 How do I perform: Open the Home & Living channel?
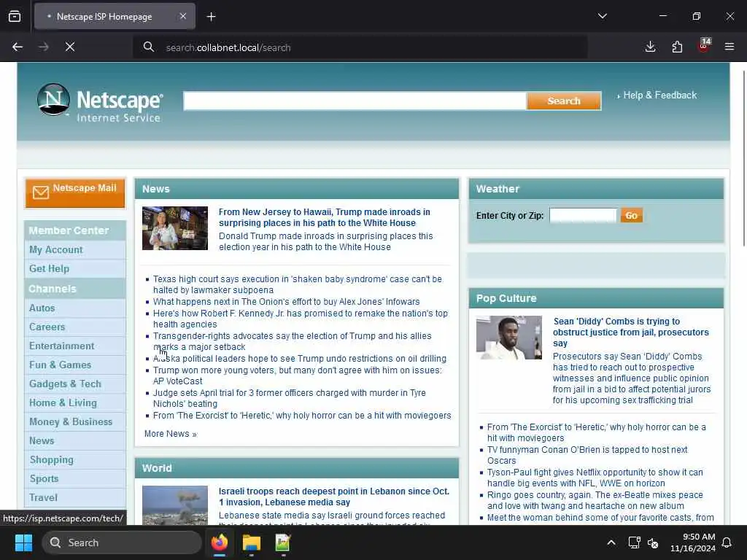coord(63,402)
